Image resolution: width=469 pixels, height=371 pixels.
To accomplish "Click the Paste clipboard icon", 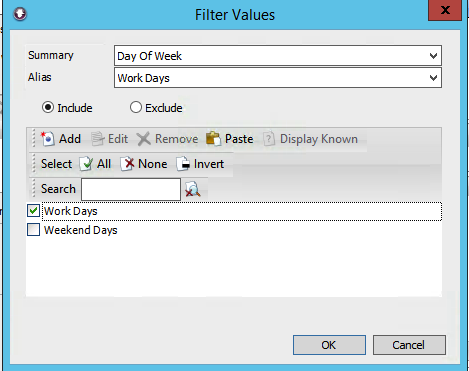I will (x=213, y=139).
